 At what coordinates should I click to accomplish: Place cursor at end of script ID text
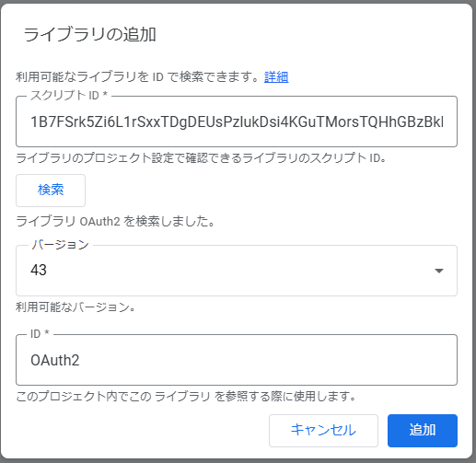444,122
